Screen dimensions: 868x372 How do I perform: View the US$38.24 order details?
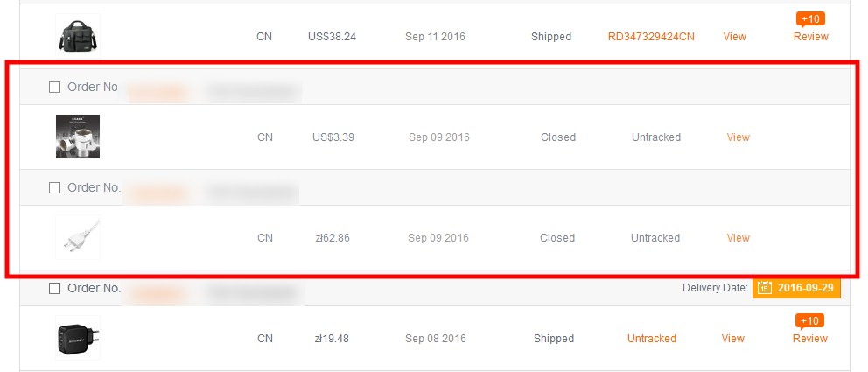[734, 37]
